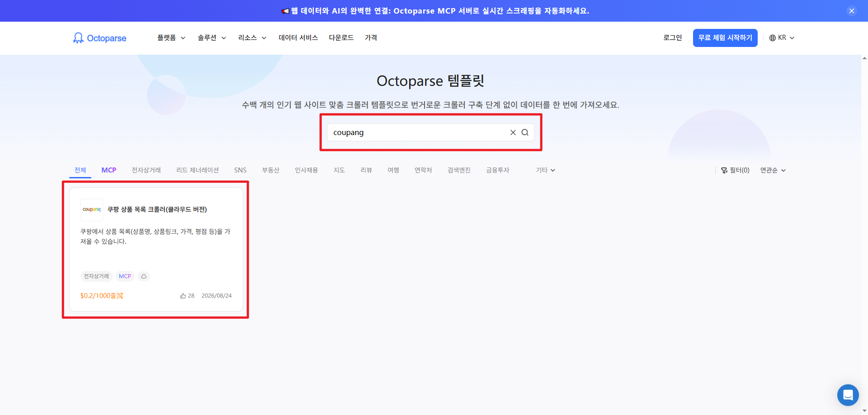The width and height of the screenshot is (868, 415).
Task: Click 무료 체험 시작하기 button
Action: click(x=725, y=38)
